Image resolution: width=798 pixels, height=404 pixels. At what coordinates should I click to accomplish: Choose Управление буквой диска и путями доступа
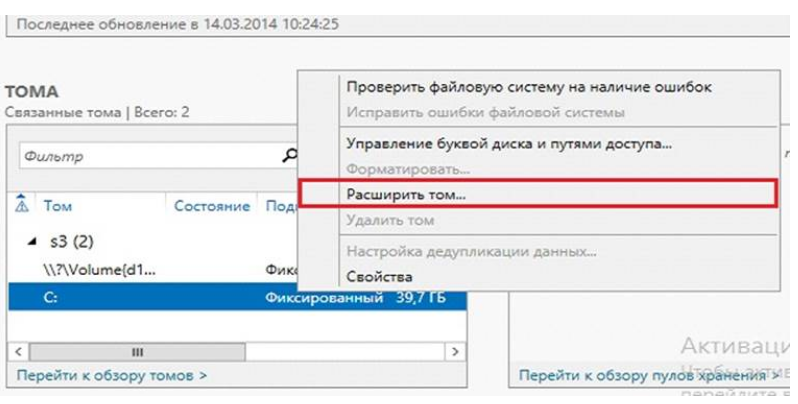[508, 143]
